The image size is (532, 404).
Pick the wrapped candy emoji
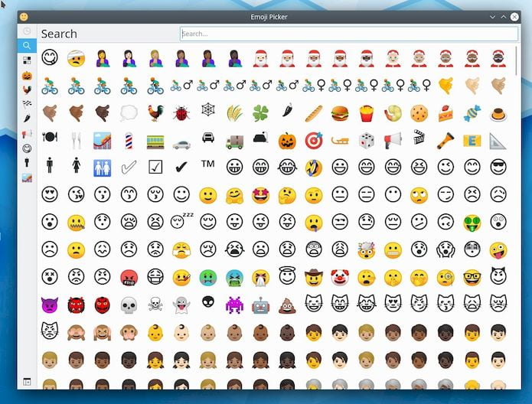[x=472, y=113]
